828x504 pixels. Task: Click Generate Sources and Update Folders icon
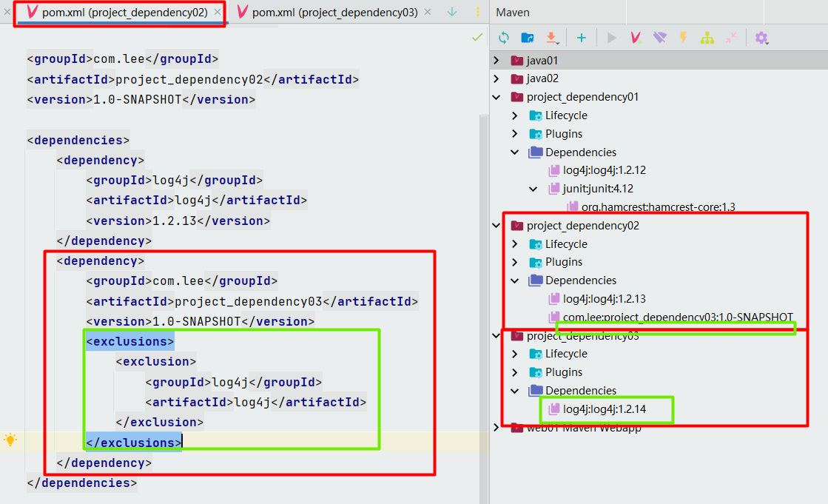pyautogui.click(x=527, y=38)
